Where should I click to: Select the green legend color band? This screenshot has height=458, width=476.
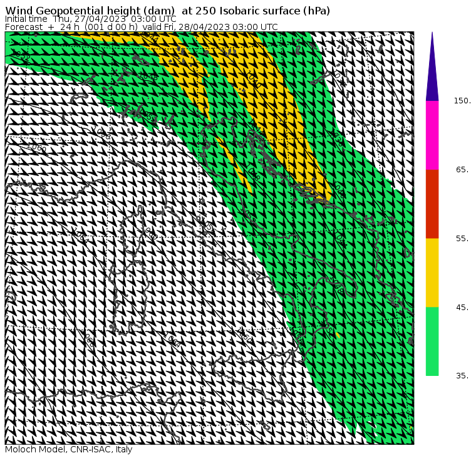tap(432, 341)
